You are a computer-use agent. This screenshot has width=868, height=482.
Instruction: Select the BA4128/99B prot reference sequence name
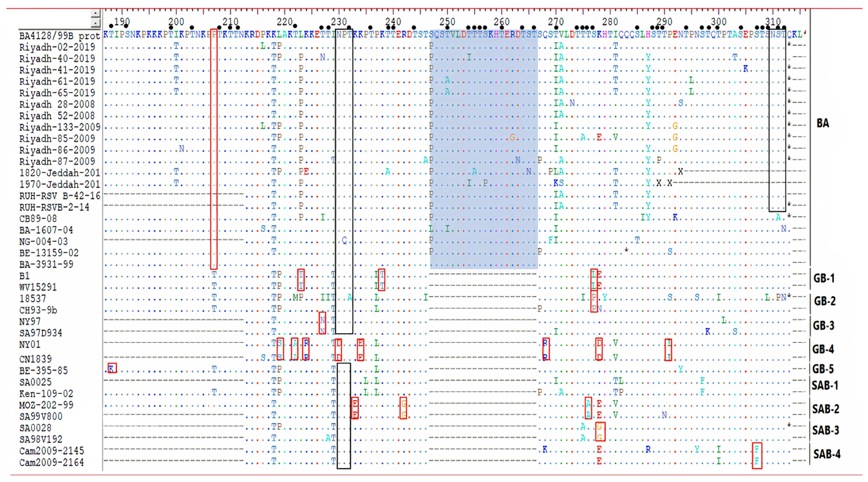coord(59,36)
